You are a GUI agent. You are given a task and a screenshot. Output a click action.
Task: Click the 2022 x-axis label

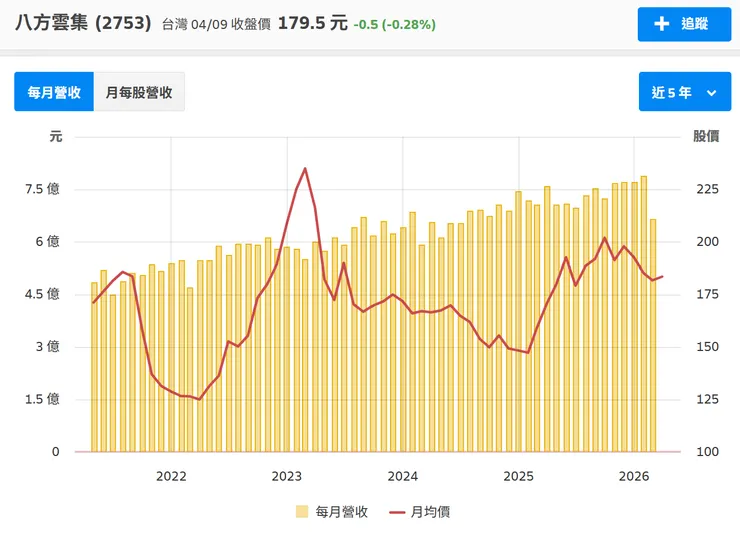pyautogui.click(x=171, y=476)
